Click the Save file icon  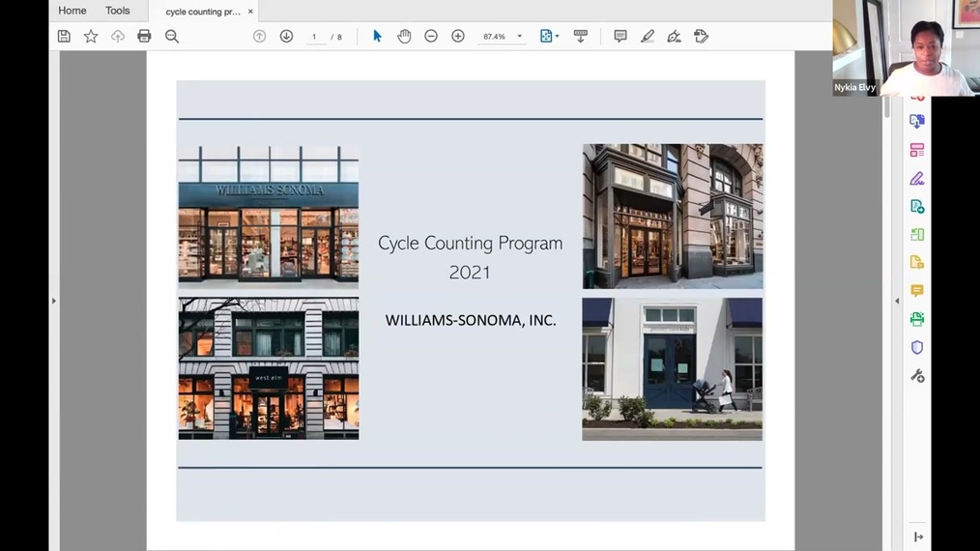(x=64, y=37)
